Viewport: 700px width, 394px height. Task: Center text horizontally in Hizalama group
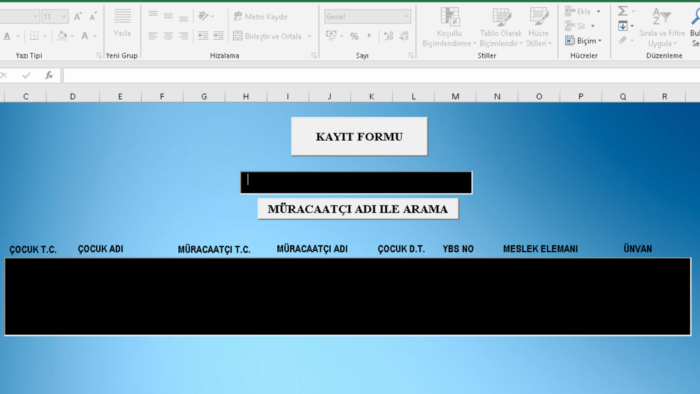pyautogui.click(x=168, y=36)
